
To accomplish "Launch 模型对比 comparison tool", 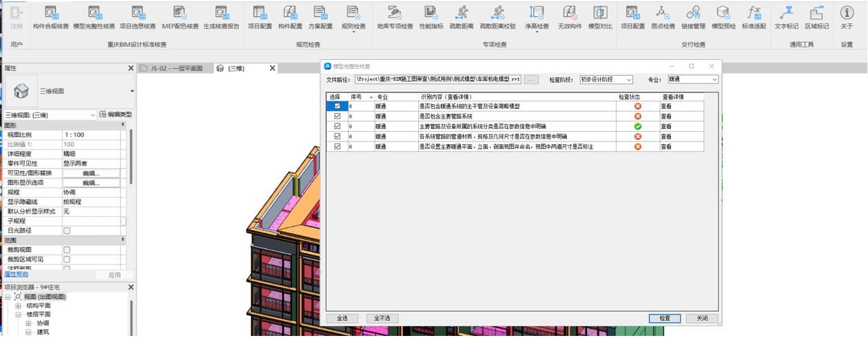I will 600,18.
